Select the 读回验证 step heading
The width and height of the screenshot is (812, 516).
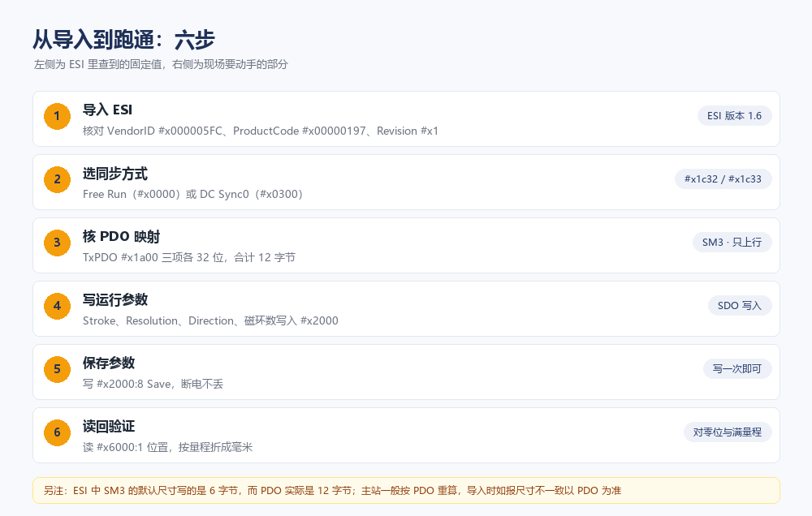tap(109, 427)
